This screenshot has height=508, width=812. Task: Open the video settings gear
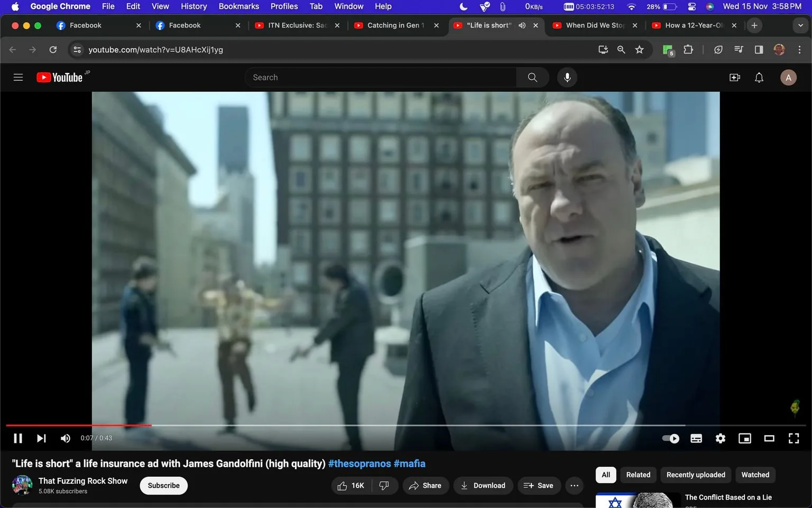click(720, 438)
